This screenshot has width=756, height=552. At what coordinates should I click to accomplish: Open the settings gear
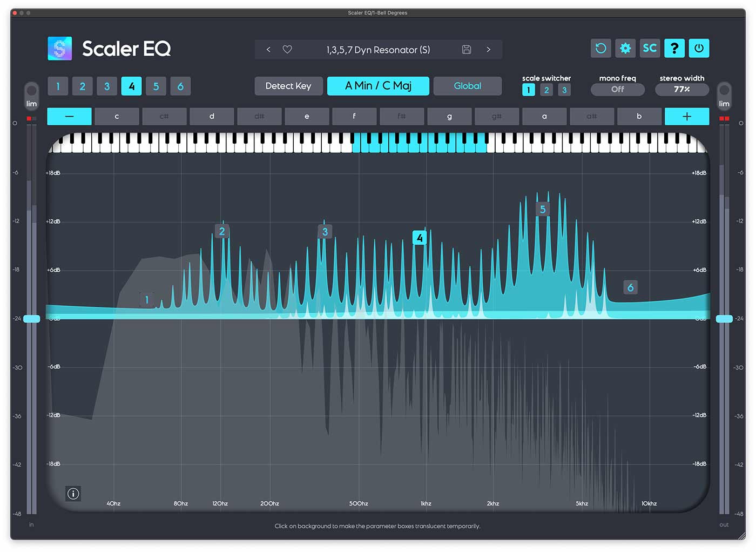(x=625, y=48)
